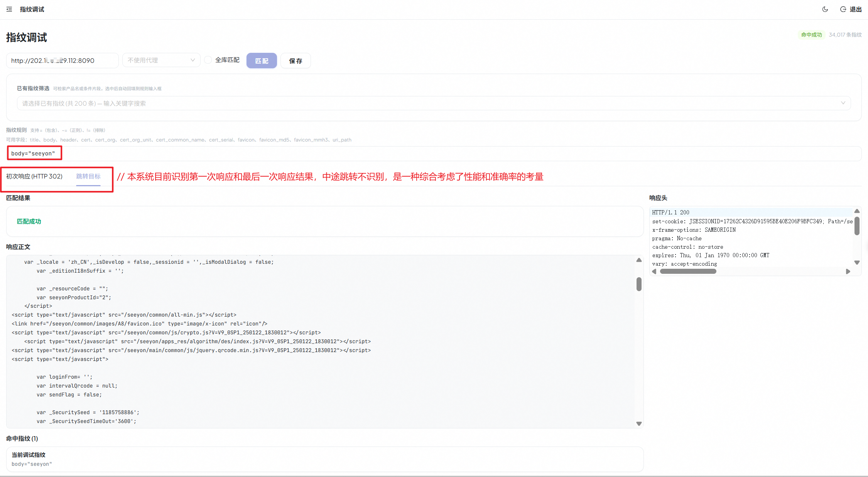868x477 pixels.
Task: Click down arrow of response body scrollbar
Action: click(639, 423)
